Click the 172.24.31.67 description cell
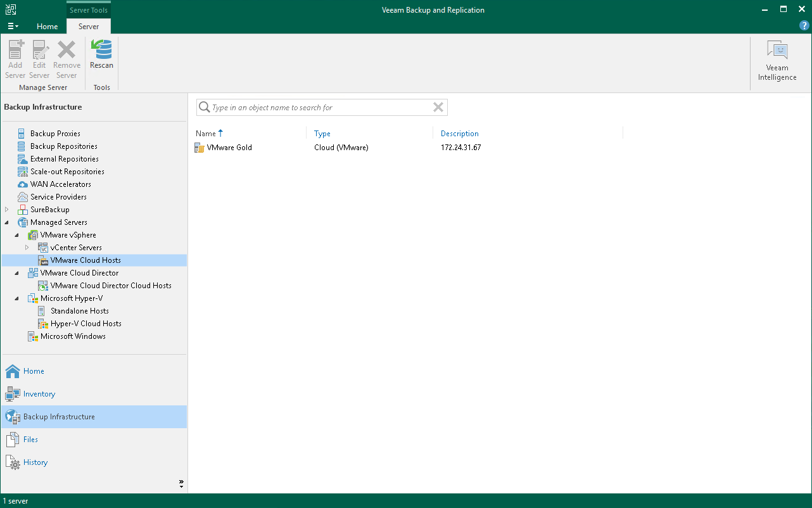This screenshot has width=812, height=508. coord(461,148)
